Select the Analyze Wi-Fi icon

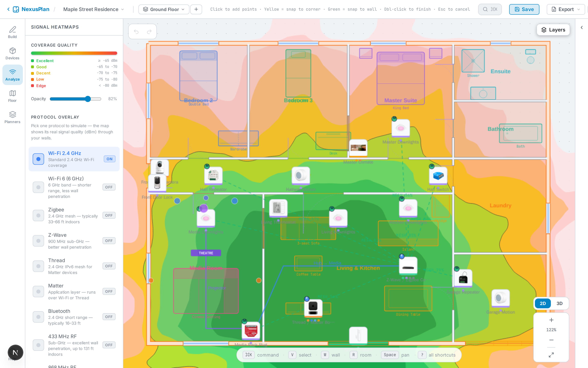pos(12,75)
